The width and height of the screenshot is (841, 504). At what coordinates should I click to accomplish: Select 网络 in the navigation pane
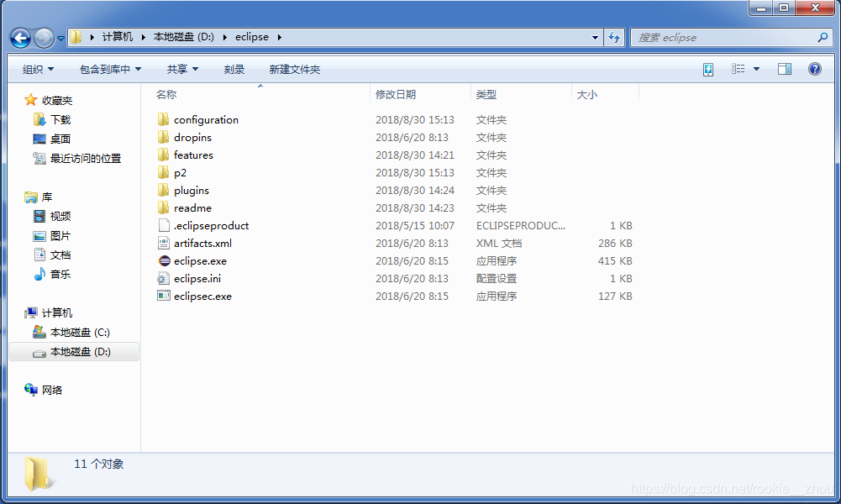(52, 390)
